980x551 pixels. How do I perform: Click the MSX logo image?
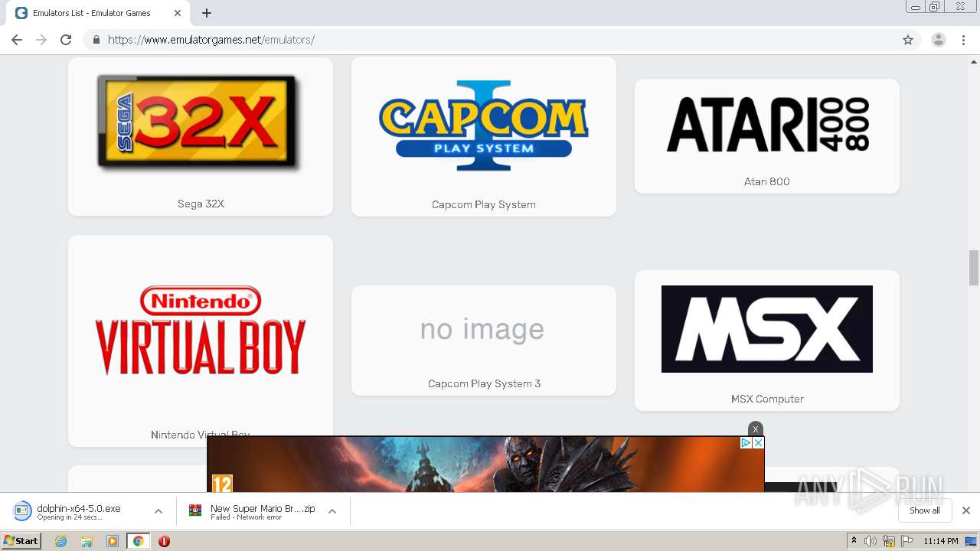pyautogui.click(x=767, y=329)
